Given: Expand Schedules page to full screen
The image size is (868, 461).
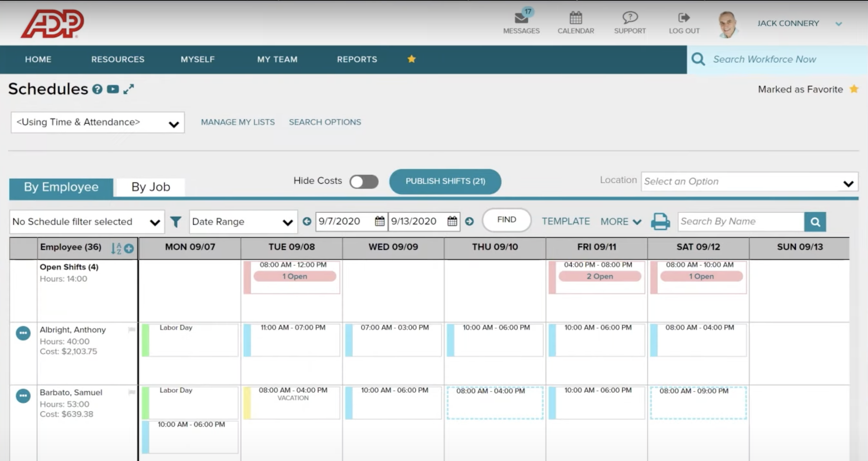Looking at the screenshot, I should (128, 89).
